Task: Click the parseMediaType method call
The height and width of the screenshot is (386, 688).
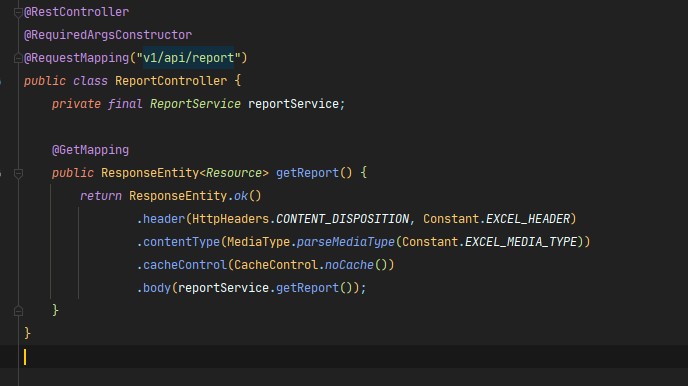Action: (x=346, y=242)
